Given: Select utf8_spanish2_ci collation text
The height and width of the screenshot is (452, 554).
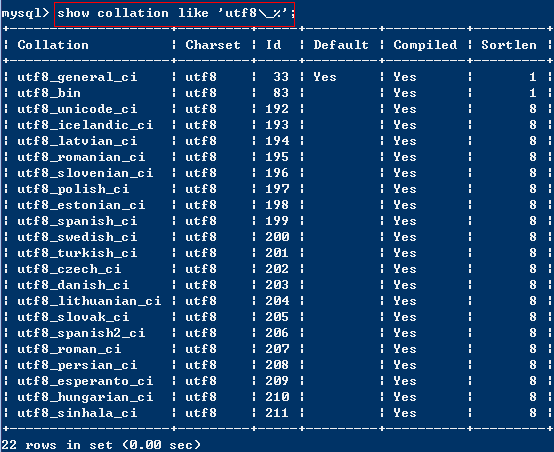Looking at the screenshot, I should coord(81,333).
